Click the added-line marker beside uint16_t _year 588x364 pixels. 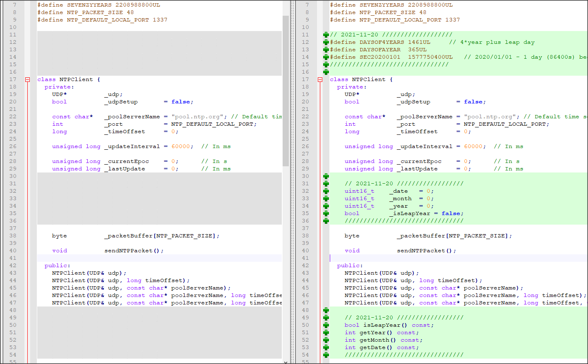coord(326,206)
